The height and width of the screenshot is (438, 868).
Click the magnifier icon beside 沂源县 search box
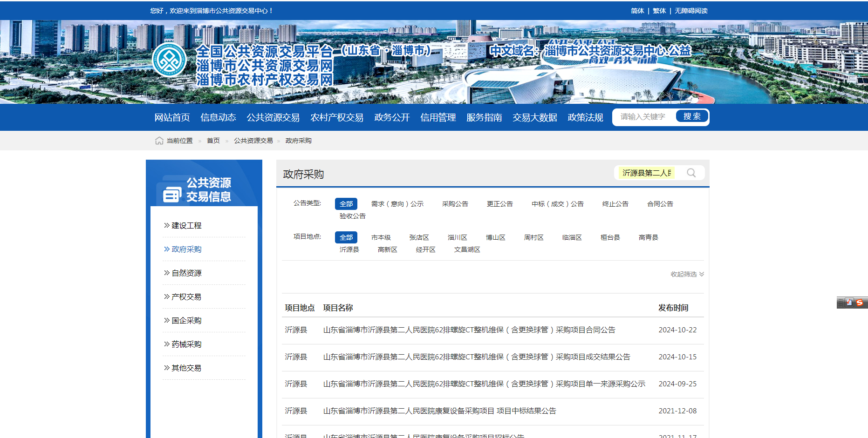(x=691, y=173)
